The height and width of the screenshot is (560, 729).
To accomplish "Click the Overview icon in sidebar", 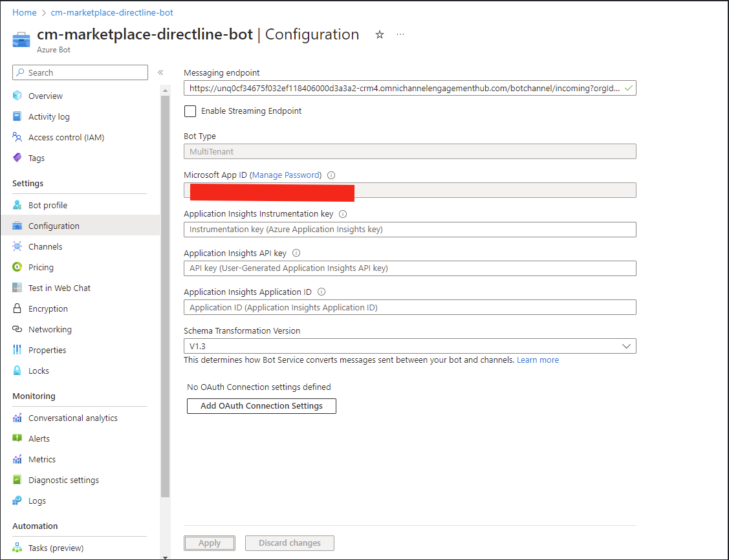I will tap(17, 96).
